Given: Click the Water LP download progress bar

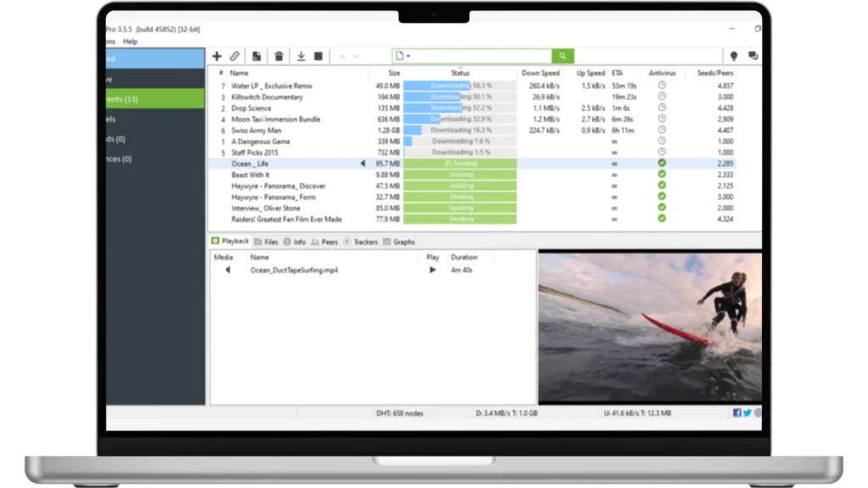Looking at the screenshot, I should [x=459, y=86].
